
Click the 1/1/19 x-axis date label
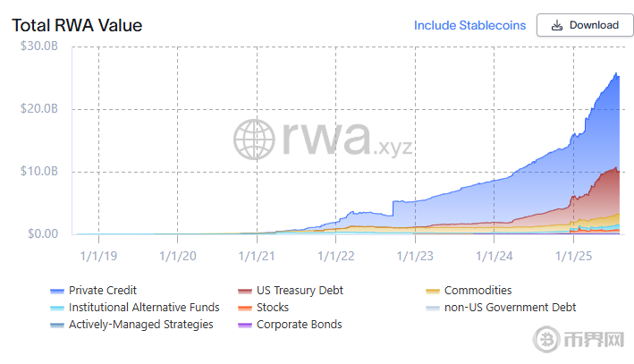pos(98,256)
